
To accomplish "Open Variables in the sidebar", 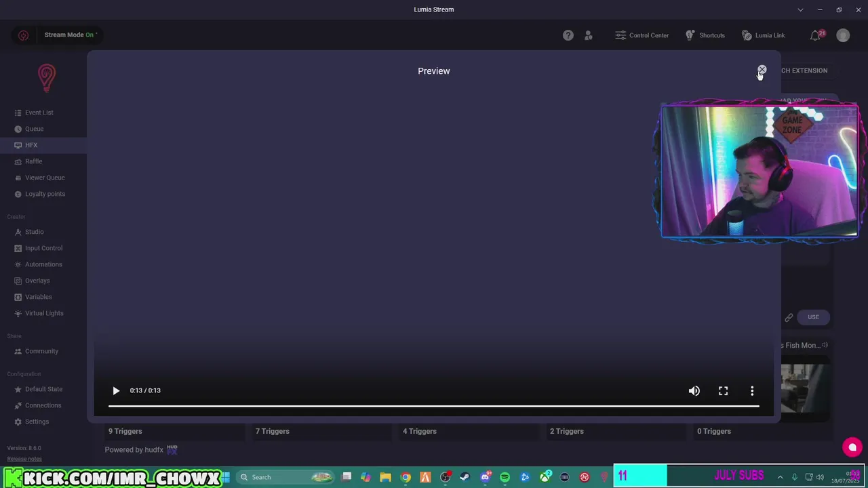I will [x=38, y=297].
